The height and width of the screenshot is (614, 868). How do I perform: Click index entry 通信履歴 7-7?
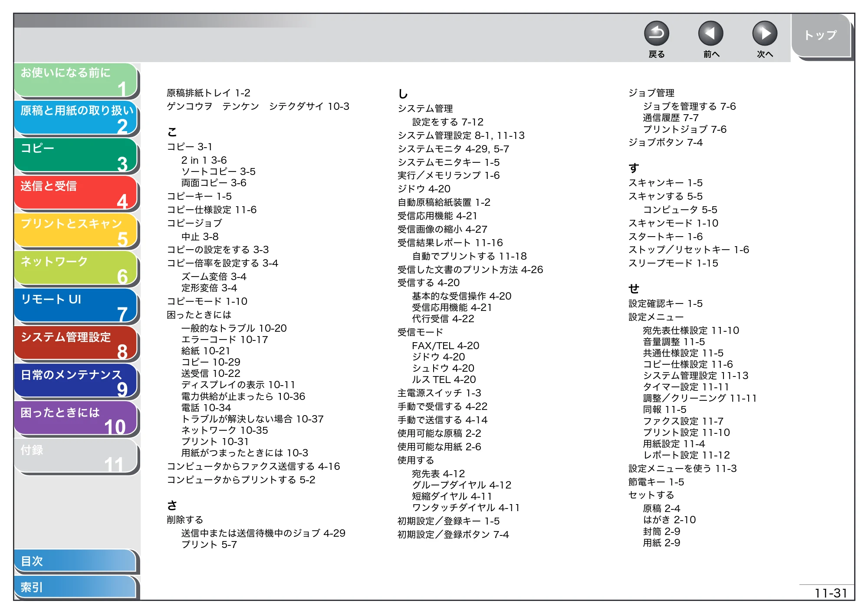(671, 118)
